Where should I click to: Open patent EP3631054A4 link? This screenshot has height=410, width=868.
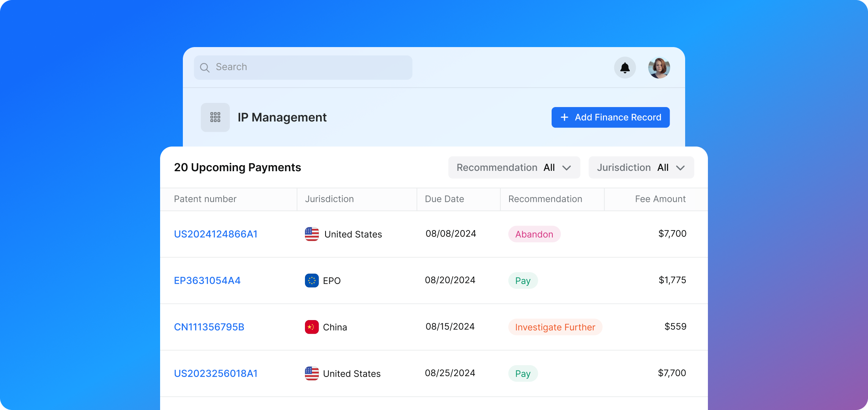click(x=207, y=281)
